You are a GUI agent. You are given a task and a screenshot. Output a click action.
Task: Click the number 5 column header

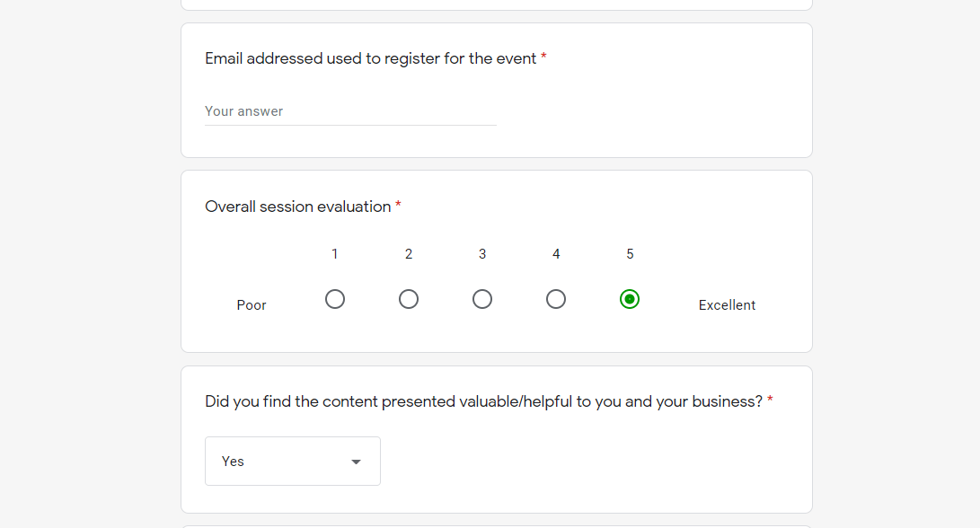coord(630,254)
